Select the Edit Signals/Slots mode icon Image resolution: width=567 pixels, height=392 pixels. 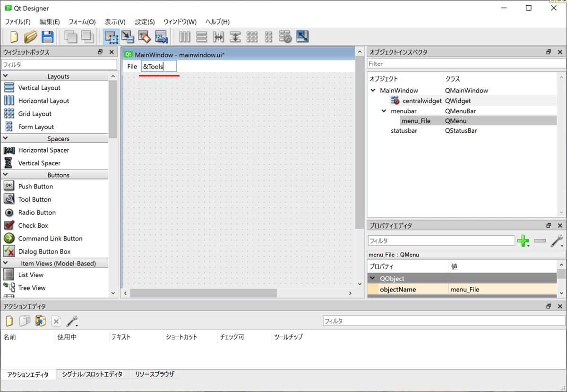(x=128, y=37)
